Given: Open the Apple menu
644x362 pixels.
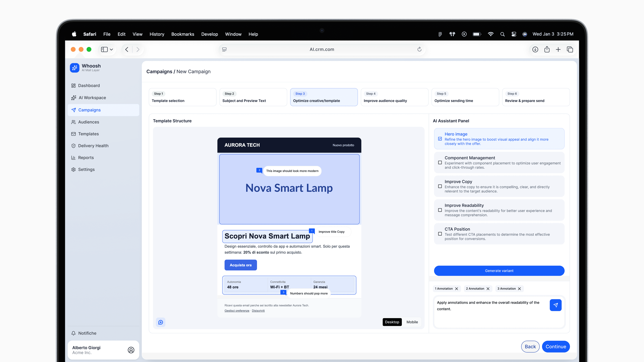Looking at the screenshot, I should tap(74, 34).
